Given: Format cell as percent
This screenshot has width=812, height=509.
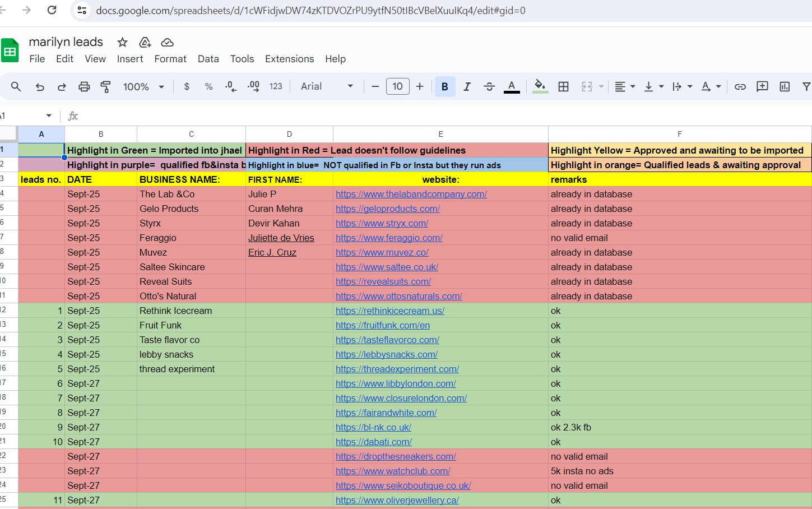Looking at the screenshot, I should pyautogui.click(x=208, y=86).
